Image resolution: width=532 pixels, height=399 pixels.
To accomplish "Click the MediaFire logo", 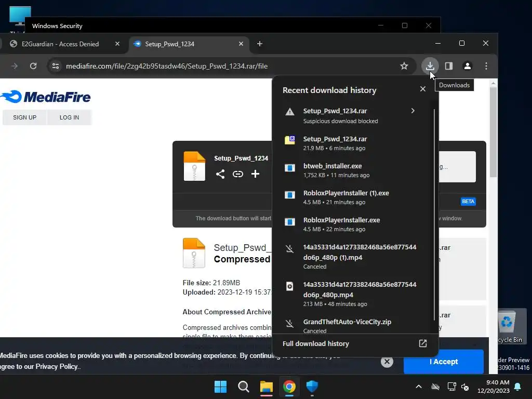I will coord(46,97).
